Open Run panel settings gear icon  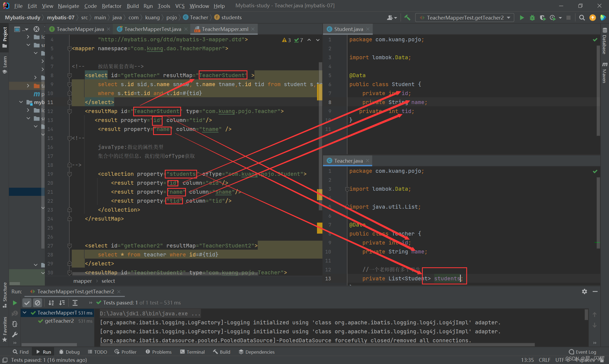(x=584, y=291)
